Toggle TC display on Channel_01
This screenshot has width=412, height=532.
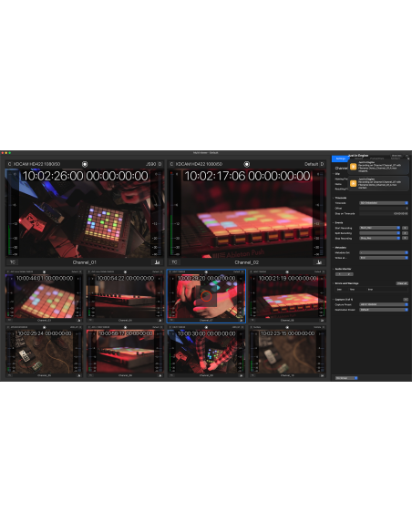point(13,262)
